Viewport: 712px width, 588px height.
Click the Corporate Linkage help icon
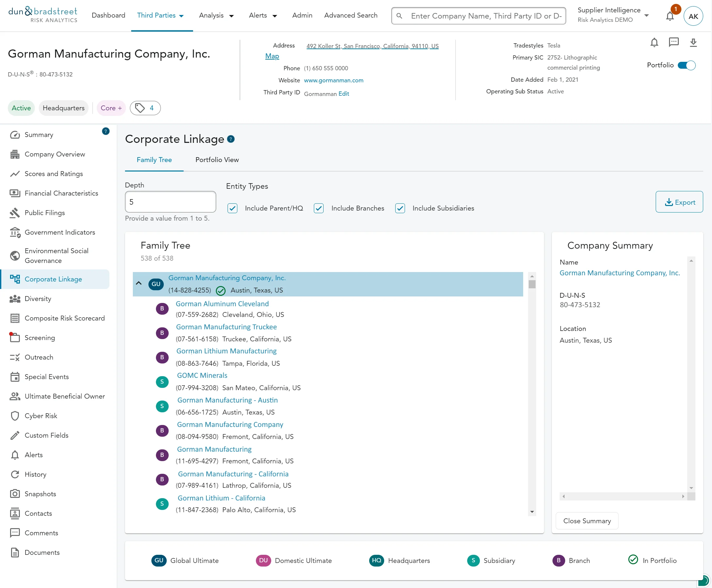(231, 139)
